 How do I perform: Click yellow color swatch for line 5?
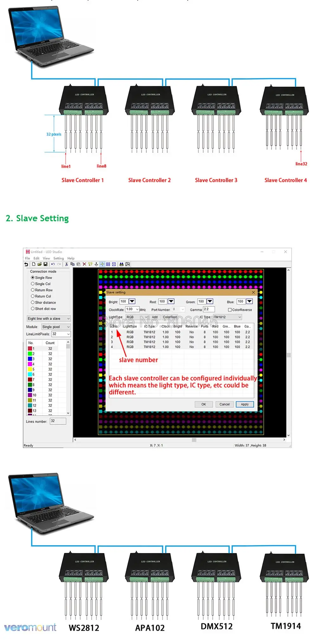(x=30, y=369)
